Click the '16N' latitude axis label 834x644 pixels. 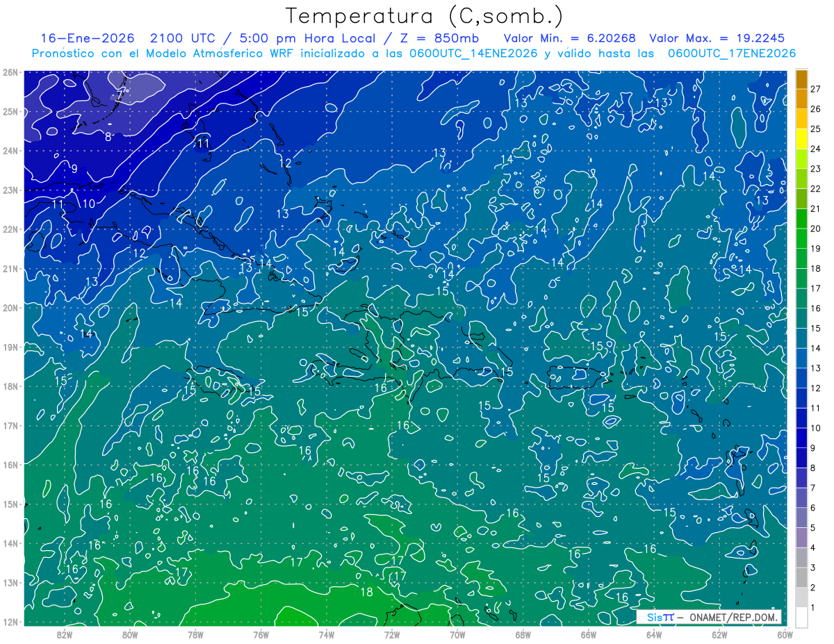click(10, 465)
